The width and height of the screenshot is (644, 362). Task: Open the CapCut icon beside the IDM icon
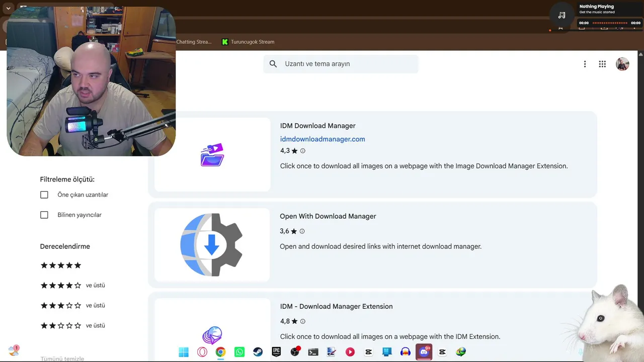click(442, 352)
